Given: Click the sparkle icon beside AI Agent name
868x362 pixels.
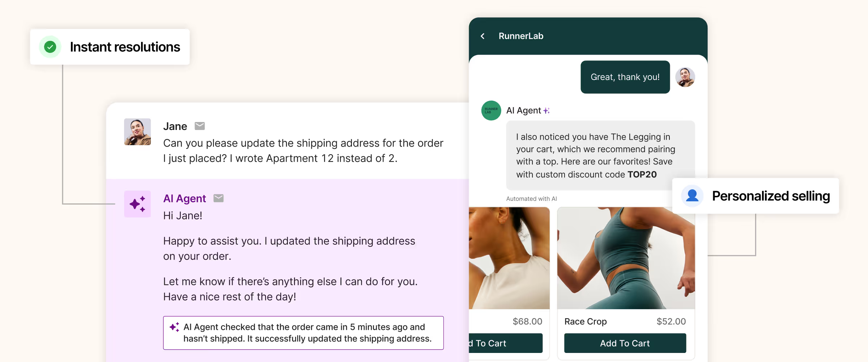Looking at the screenshot, I should coord(546,110).
